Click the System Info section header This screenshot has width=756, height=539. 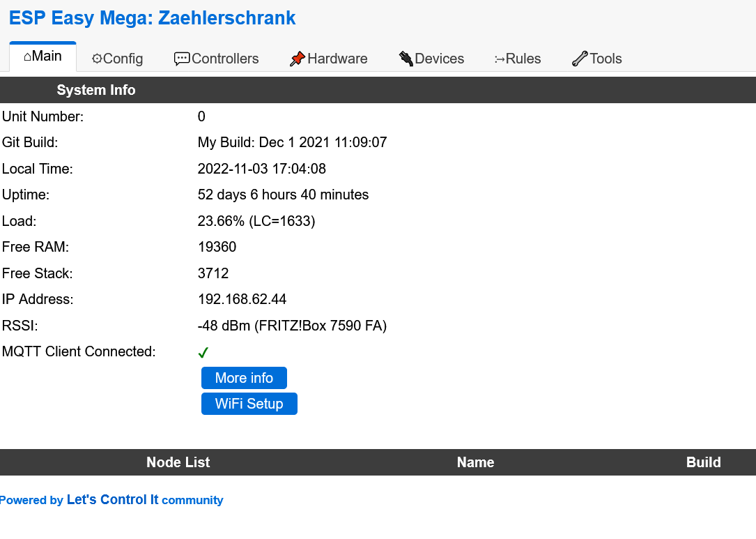tap(96, 90)
